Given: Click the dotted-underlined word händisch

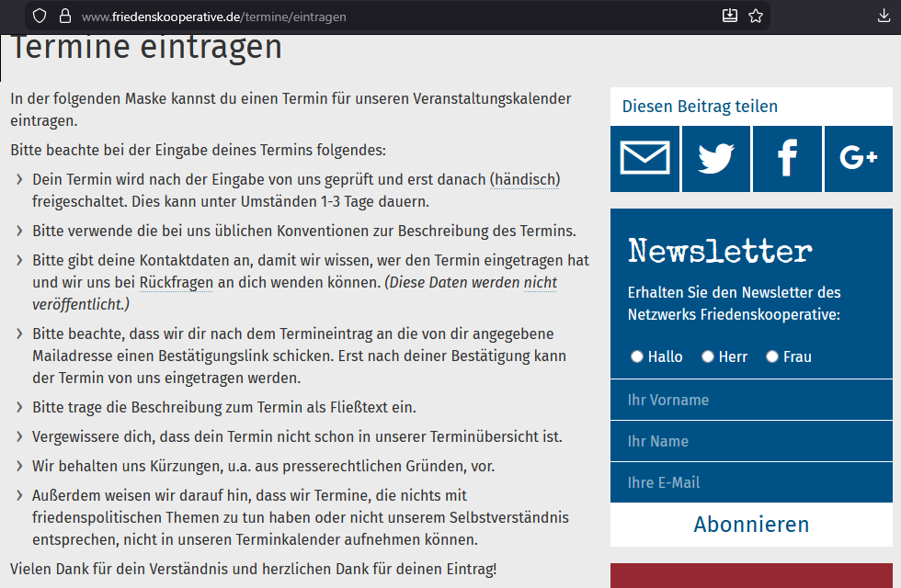Looking at the screenshot, I should point(525,179).
